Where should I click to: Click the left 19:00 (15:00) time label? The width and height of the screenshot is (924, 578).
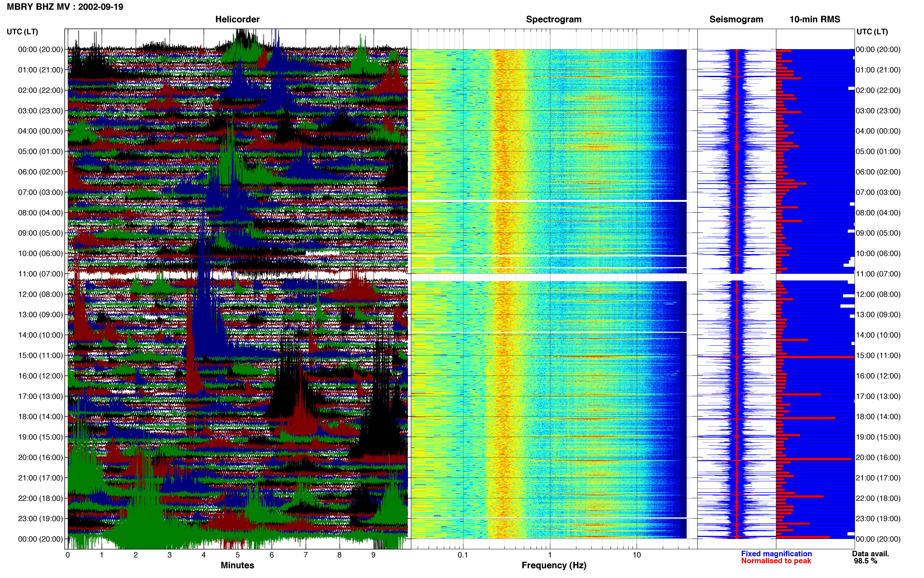(41, 437)
